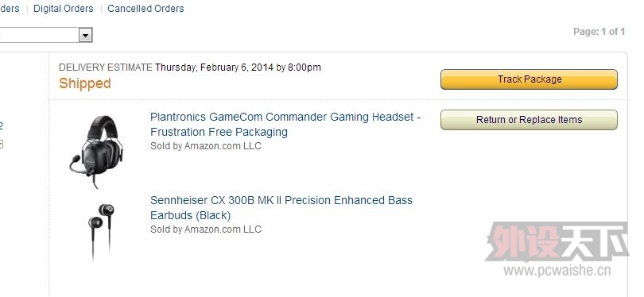Open the Plantronics GameCom Commander headset link
The width and height of the screenshot is (644, 297).
pyautogui.click(x=285, y=125)
